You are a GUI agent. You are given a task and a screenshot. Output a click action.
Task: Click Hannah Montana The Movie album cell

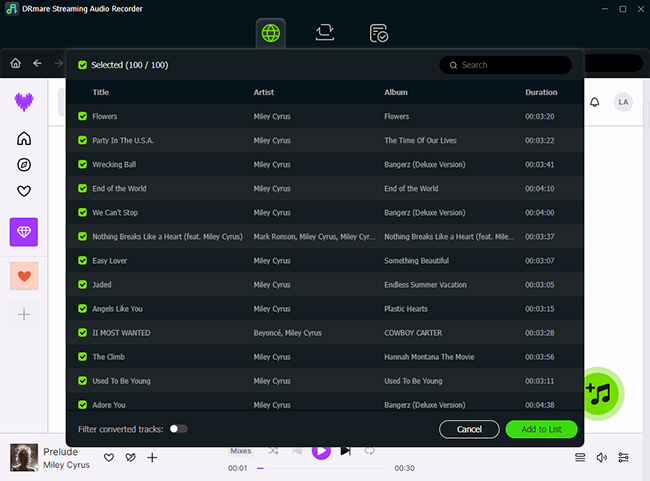point(429,357)
